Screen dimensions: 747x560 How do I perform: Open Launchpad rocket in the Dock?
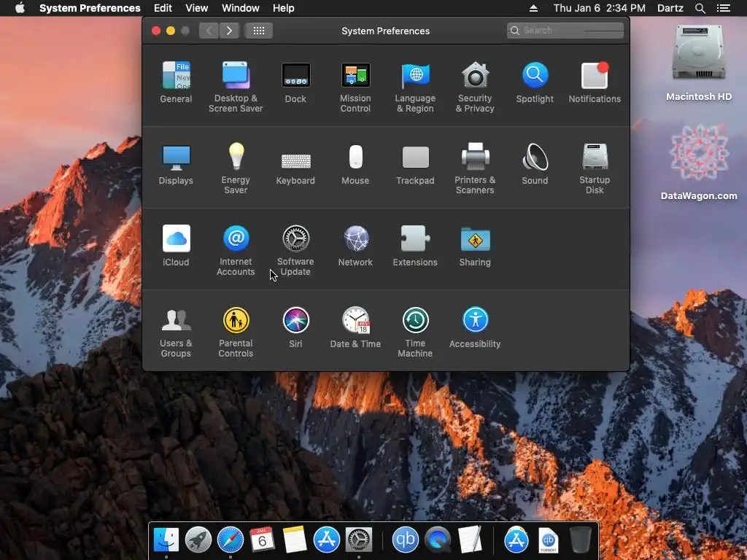click(198, 540)
